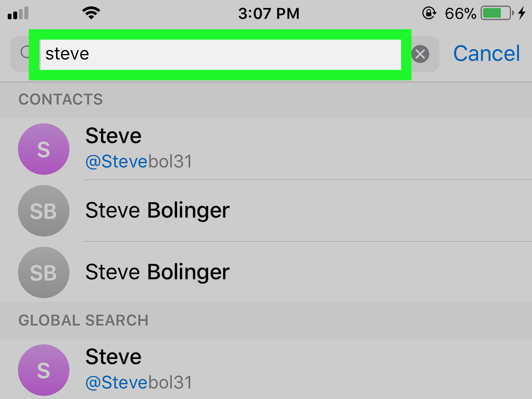Tap the GLOBAL SEARCH section header

83,320
